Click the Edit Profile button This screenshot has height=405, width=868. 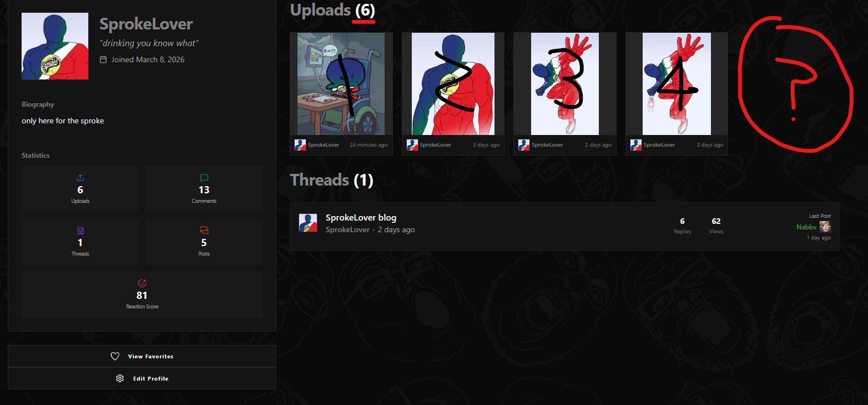pyautogui.click(x=142, y=378)
